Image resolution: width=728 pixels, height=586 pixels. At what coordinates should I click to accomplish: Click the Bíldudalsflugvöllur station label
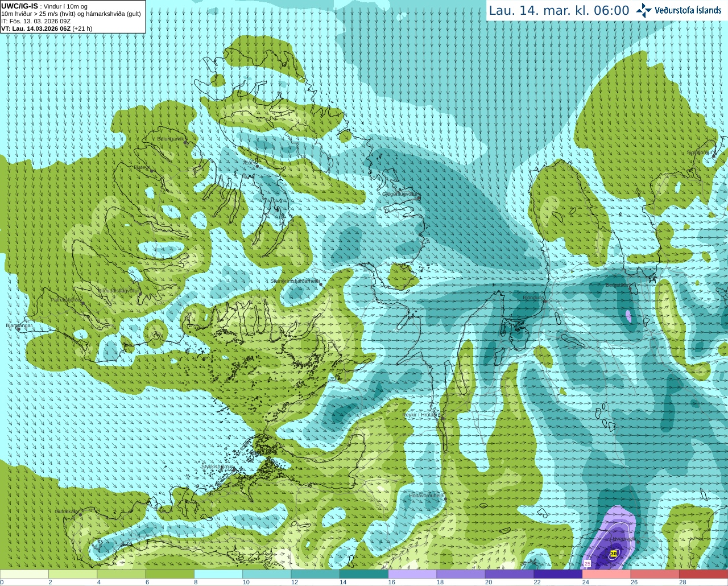(x=118, y=290)
